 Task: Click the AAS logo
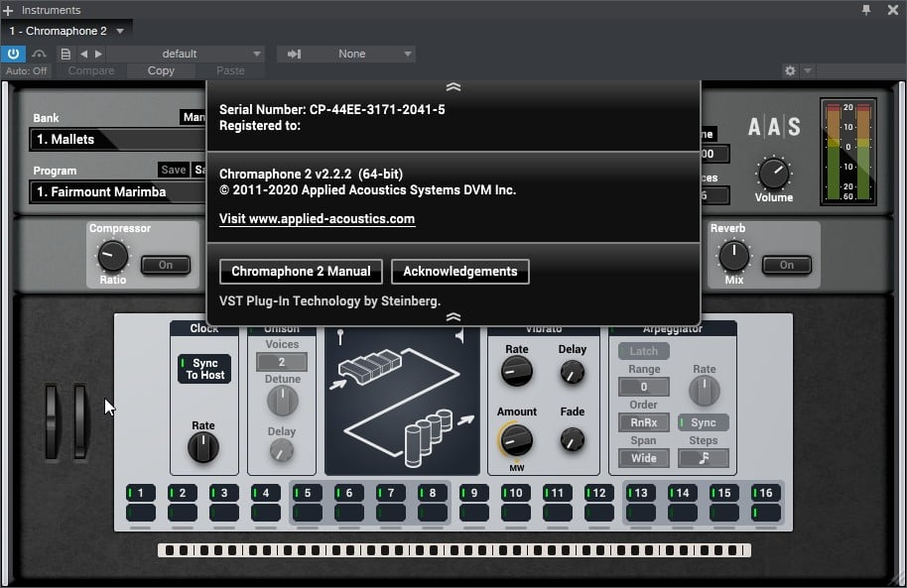click(774, 127)
